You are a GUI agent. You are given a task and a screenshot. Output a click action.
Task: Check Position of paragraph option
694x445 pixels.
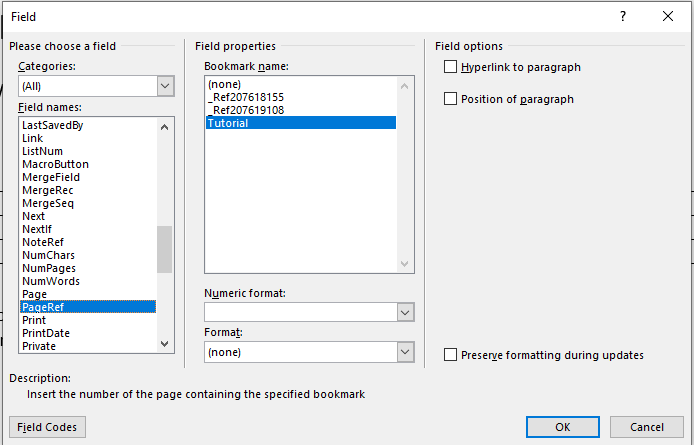(451, 99)
